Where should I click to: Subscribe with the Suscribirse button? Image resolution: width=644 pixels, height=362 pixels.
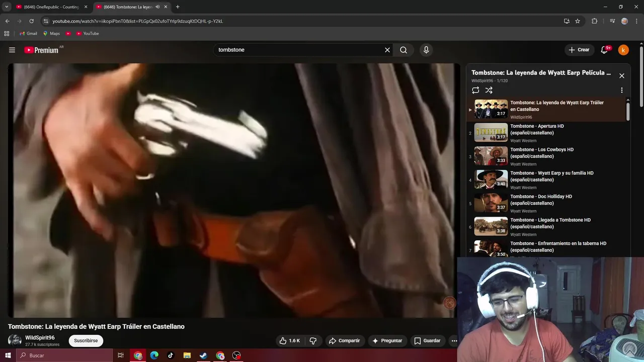pyautogui.click(x=86, y=340)
